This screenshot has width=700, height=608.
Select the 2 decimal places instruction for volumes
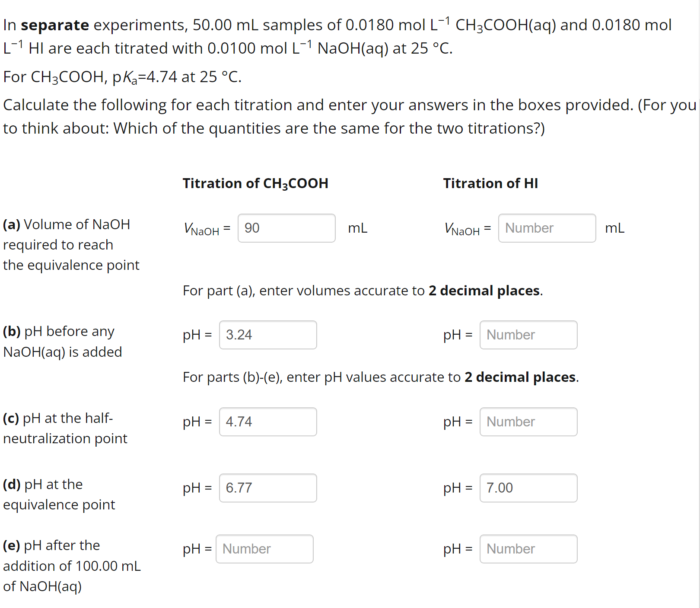click(x=362, y=291)
